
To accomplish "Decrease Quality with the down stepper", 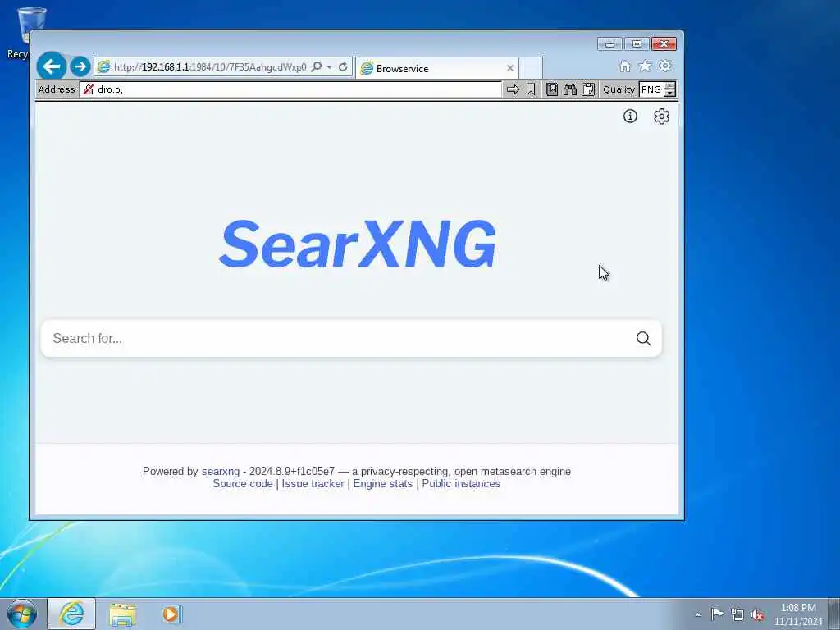I will [669, 94].
